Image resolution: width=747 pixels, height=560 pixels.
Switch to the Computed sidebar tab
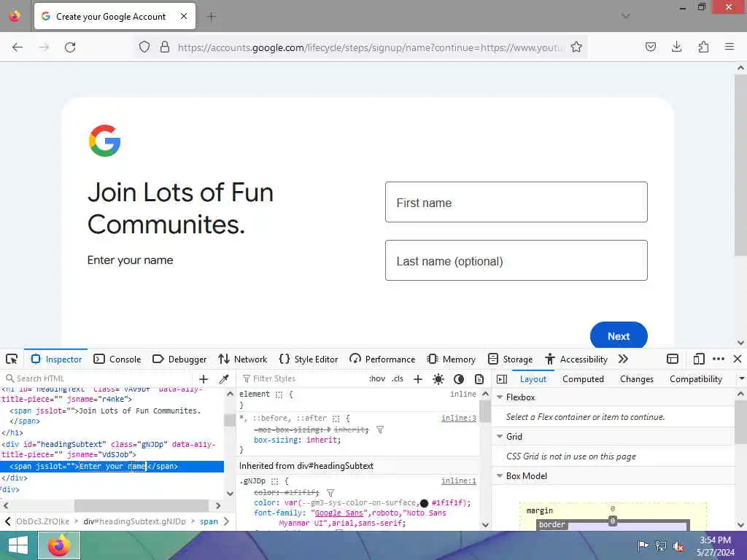[583, 379]
